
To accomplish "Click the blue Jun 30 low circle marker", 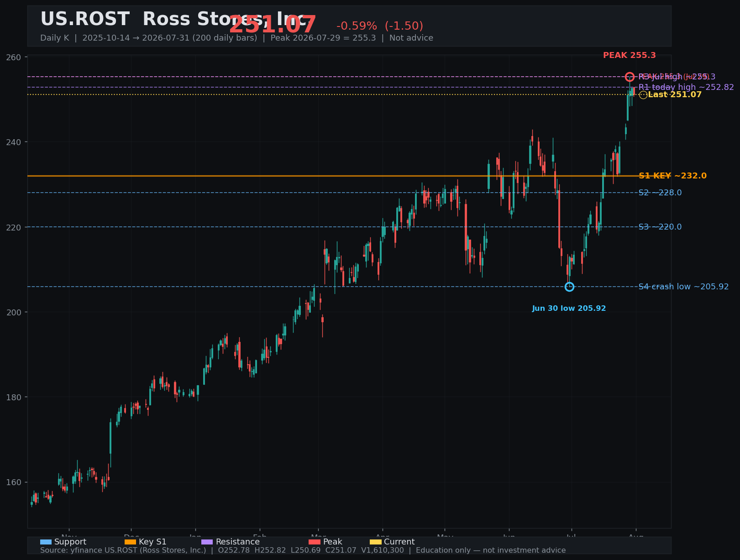I will click(569, 287).
